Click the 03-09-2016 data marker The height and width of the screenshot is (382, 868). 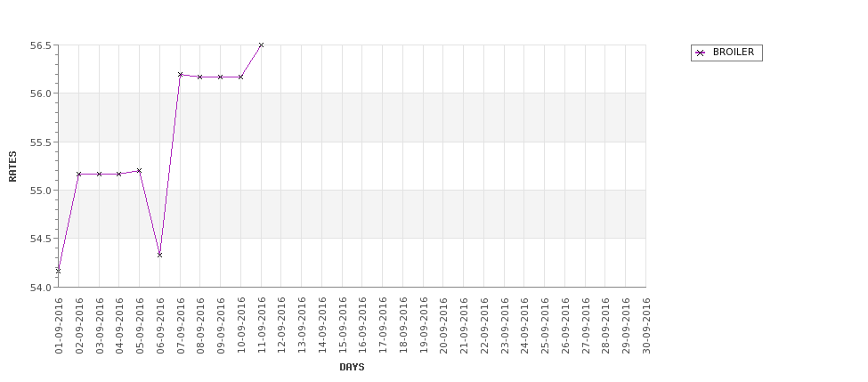coord(99,174)
